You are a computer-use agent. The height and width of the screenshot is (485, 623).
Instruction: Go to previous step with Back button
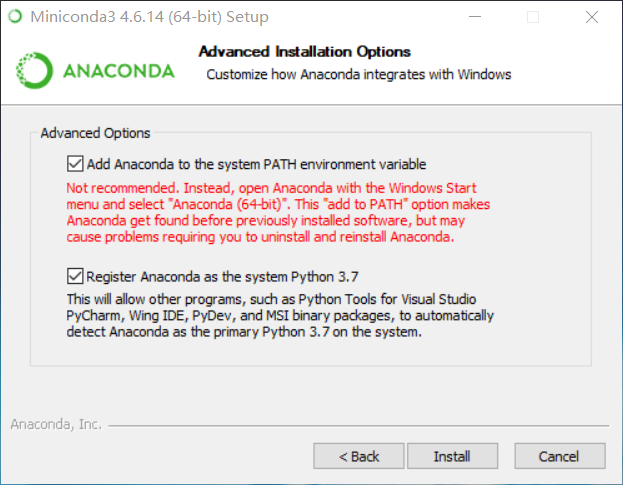(359, 456)
